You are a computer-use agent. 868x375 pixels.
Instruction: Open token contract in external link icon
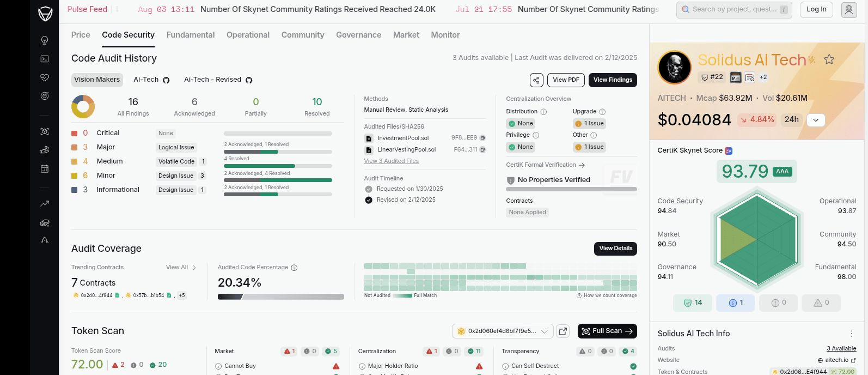click(563, 331)
